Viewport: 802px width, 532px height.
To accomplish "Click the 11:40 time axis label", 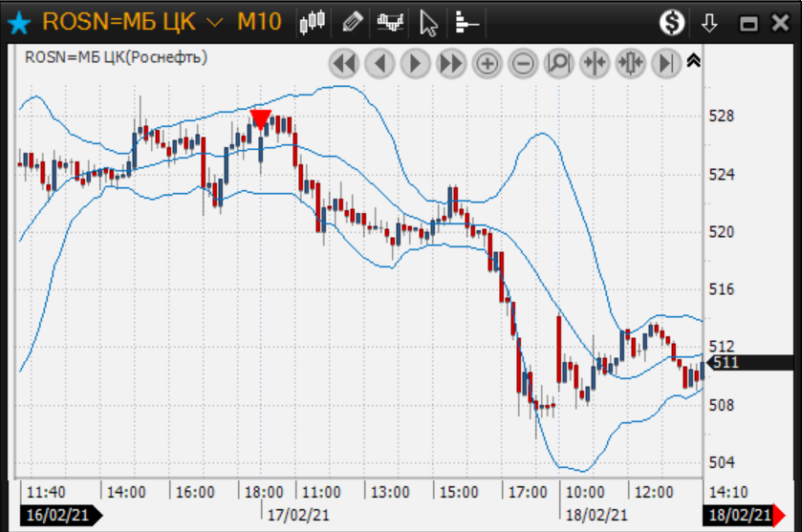I will click(x=46, y=492).
